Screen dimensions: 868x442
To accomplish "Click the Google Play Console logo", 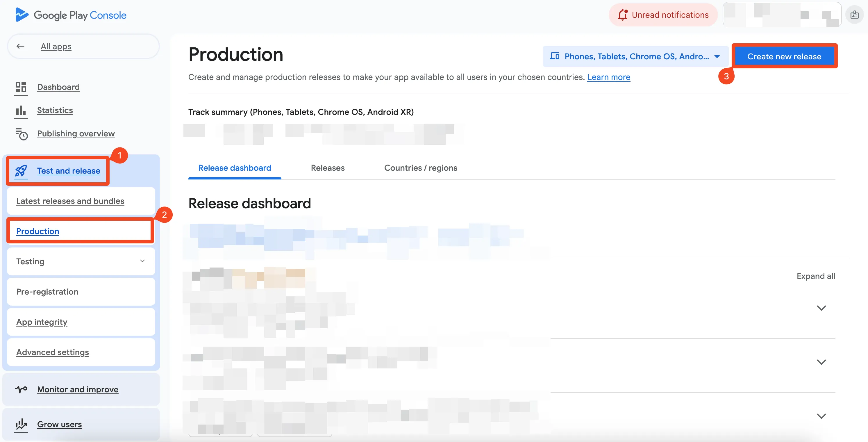I will (71, 15).
